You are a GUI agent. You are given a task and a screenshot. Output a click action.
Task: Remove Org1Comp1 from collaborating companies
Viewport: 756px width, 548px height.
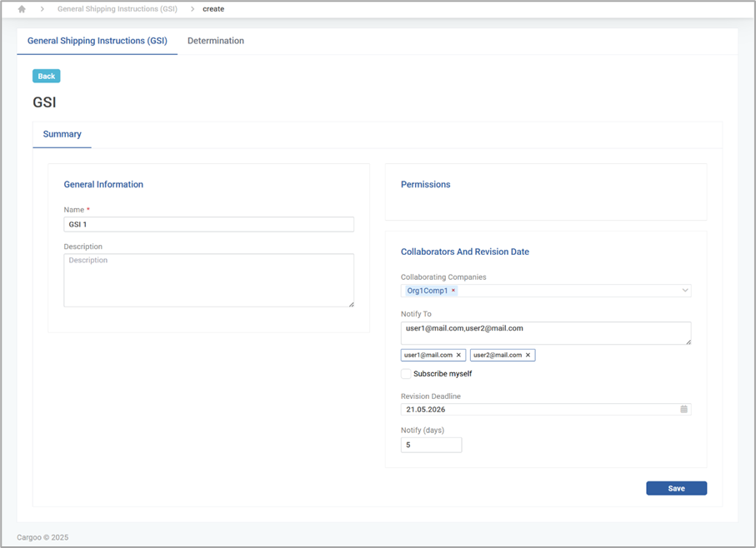[x=453, y=291]
